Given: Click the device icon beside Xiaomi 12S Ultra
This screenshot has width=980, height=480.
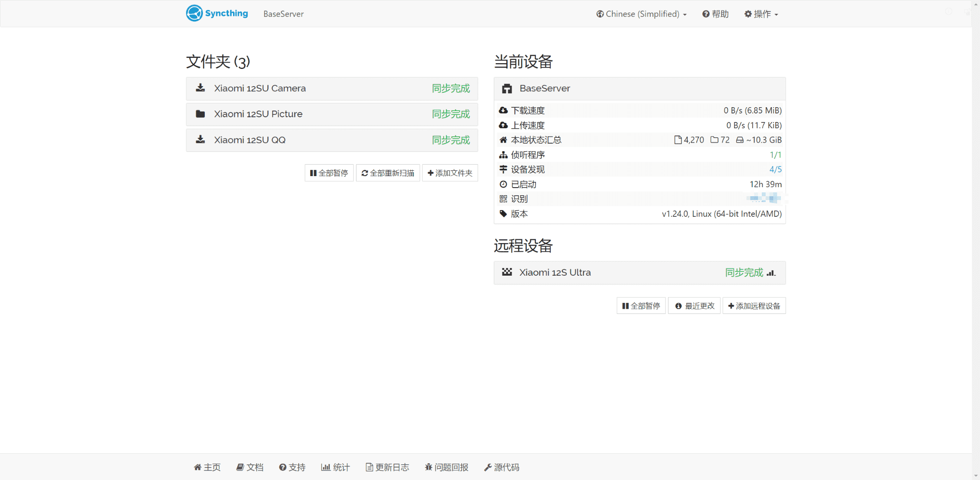Looking at the screenshot, I should tap(507, 272).
